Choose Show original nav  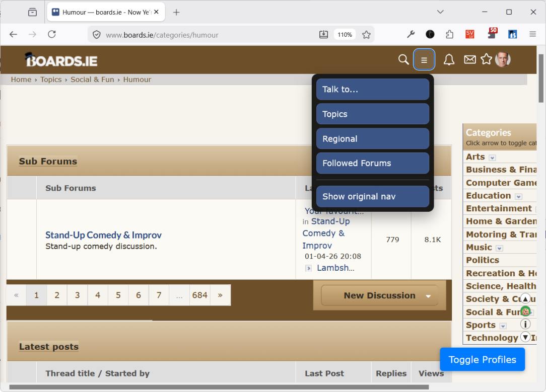point(373,197)
